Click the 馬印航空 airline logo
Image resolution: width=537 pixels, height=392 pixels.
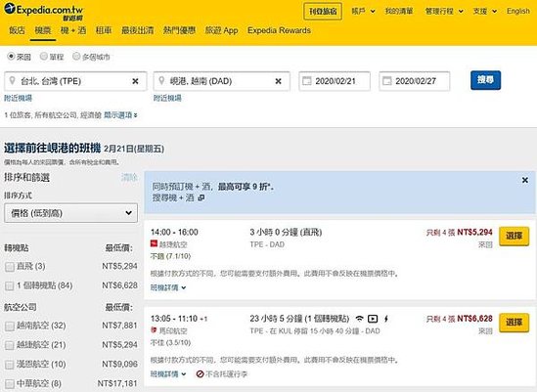coord(154,330)
